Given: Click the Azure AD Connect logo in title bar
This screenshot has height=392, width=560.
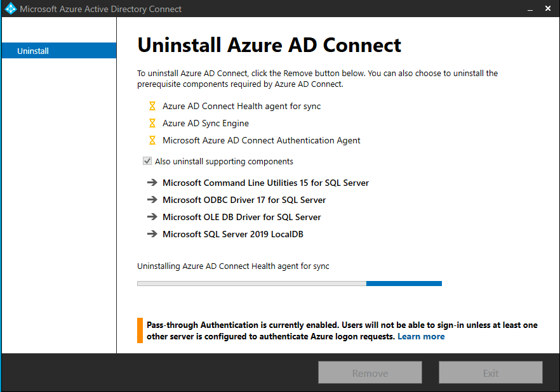Looking at the screenshot, I should click(10, 8).
